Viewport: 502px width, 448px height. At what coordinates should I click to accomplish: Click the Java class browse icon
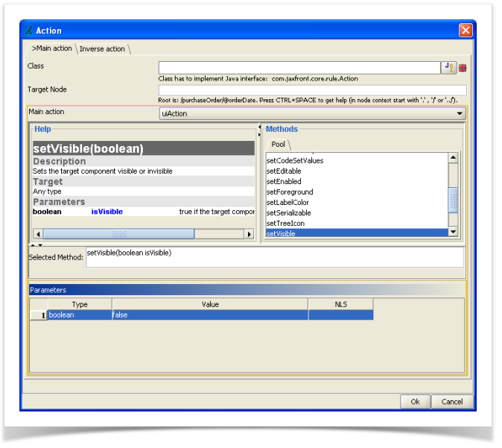click(449, 68)
